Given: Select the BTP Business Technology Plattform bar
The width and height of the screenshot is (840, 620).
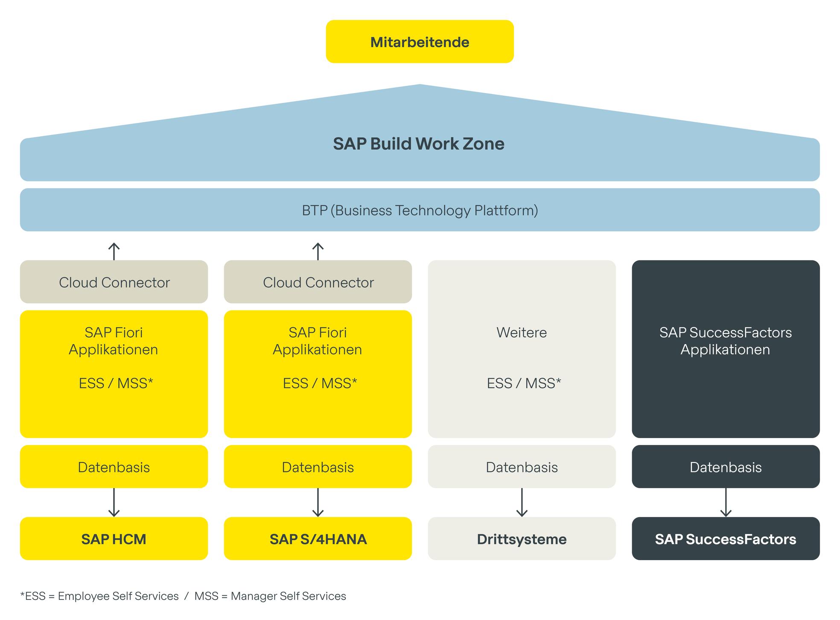Looking at the screenshot, I should click(x=420, y=210).
